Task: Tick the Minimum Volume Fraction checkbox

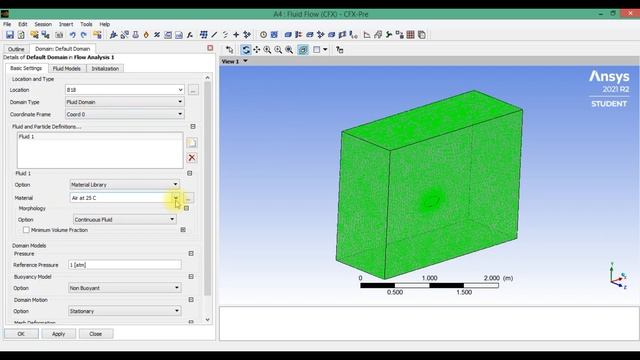Action: [26, 230]
